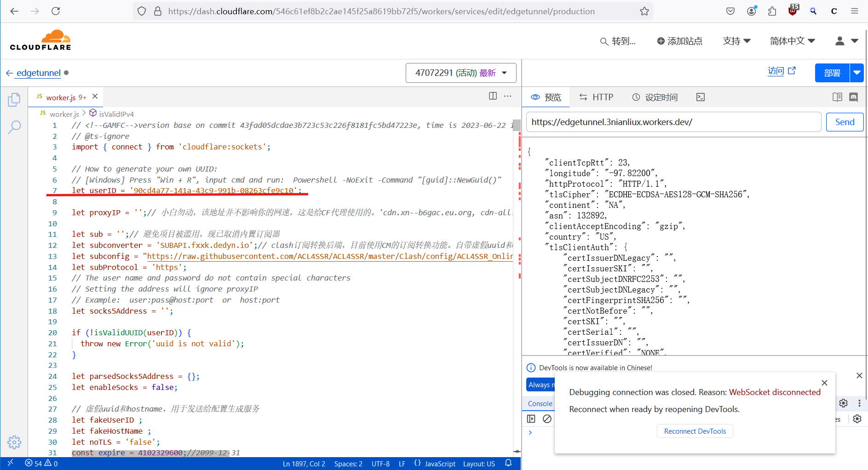Select the Console tab in DevTools
The height and width of the screenshot is (470, 868).
click(540, 403)
